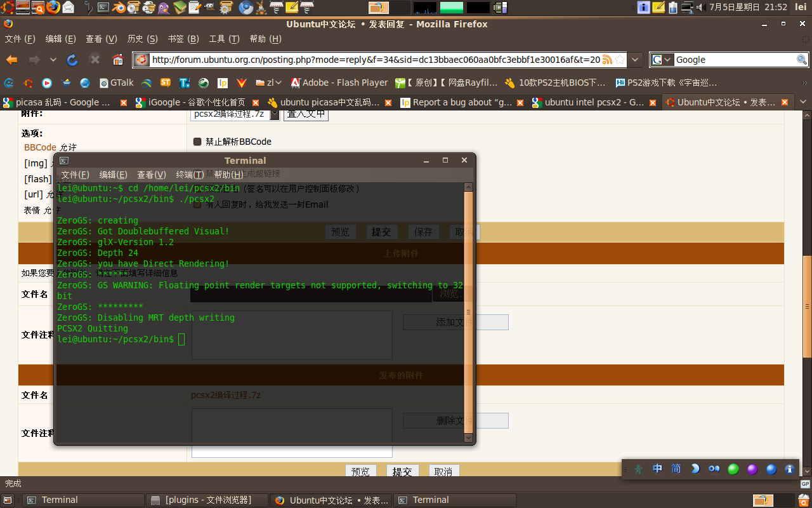The height and width of the screenshot is (508, 812).
Task: Toggle punctuation mode icon in input bar
Action: tap(714, 469)
